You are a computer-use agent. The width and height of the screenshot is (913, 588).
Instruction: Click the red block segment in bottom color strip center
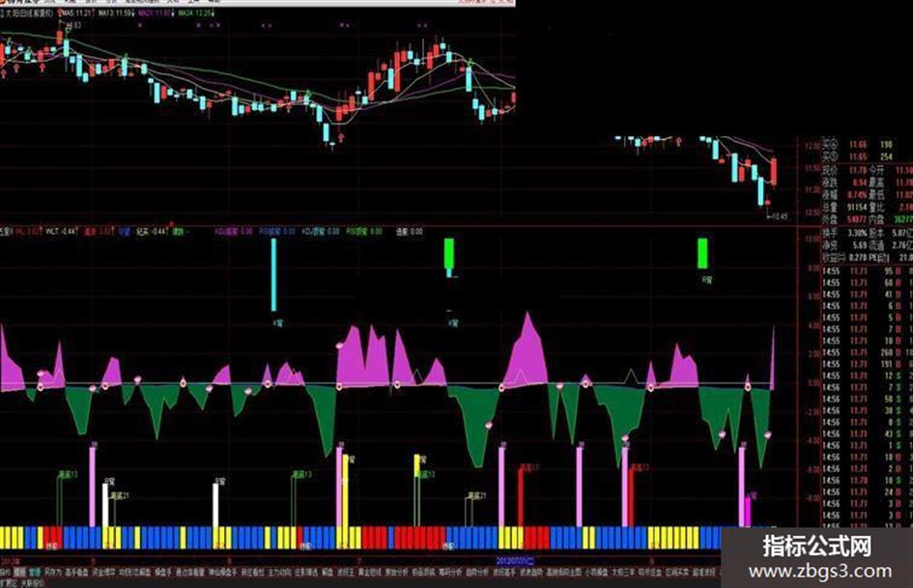click(419, 538)
